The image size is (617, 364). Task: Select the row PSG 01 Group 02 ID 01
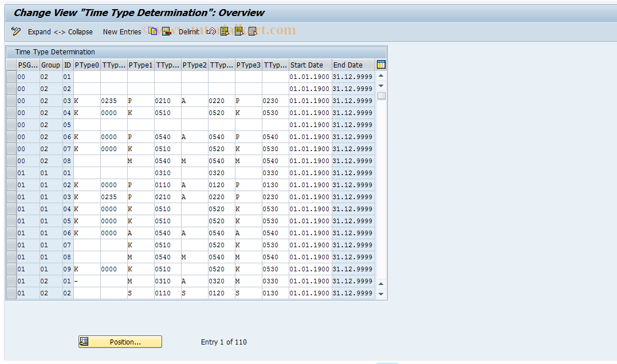pos(11,282)
